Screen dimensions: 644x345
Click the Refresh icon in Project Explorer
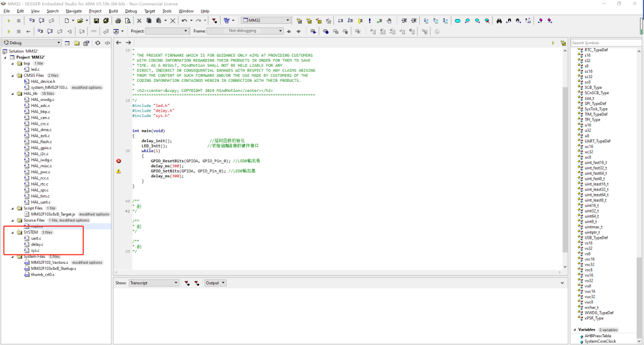tap(98, 43)
